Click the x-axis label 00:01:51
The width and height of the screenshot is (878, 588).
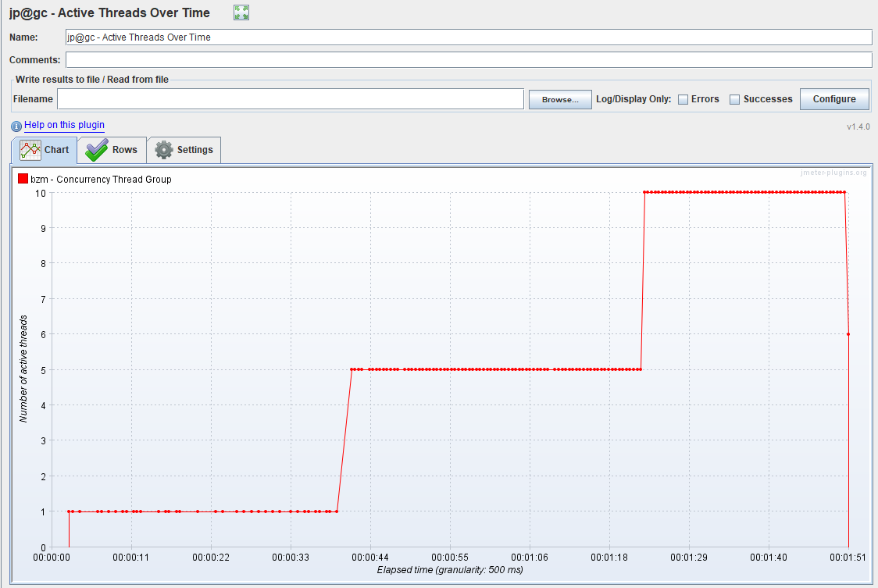tap(848, 558)
